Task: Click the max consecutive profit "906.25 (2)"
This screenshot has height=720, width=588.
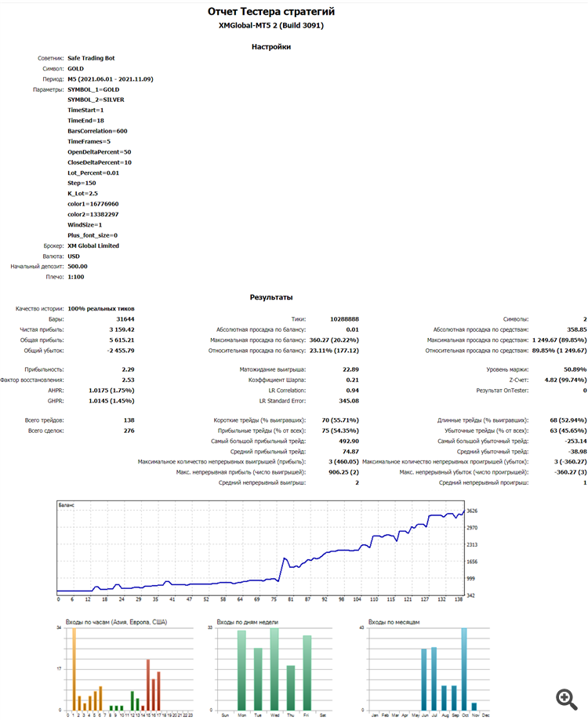Action: (344, 472)
